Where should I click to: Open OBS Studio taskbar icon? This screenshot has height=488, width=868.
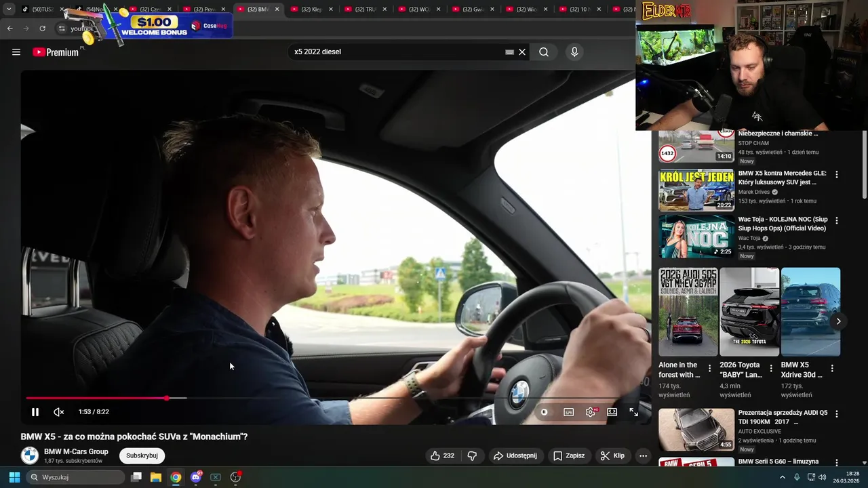[x=235, y=477]
